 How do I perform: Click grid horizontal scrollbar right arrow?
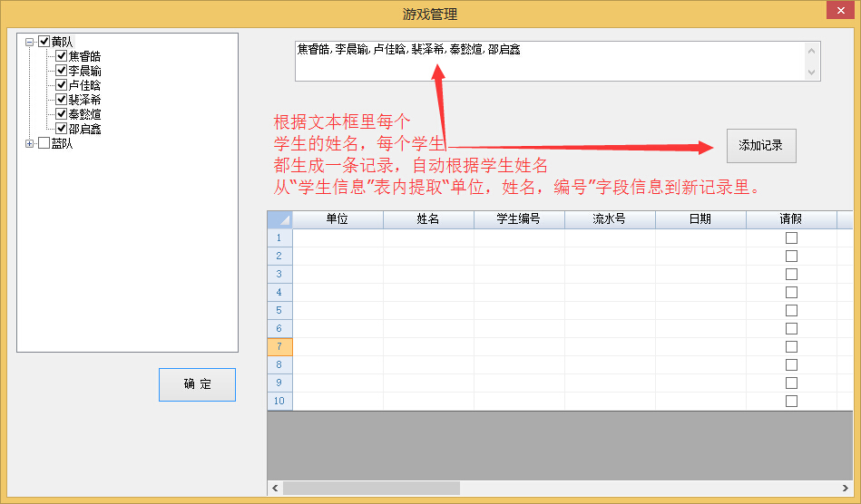click(x=845, y=488)
